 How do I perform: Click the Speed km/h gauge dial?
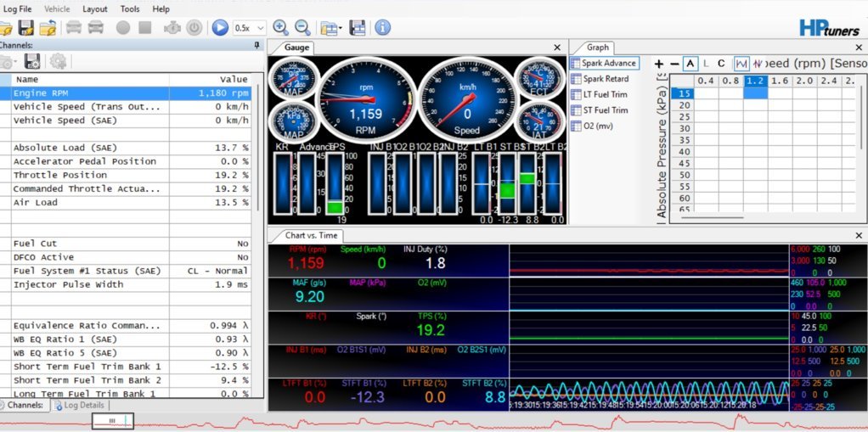(x=466, y=100)
